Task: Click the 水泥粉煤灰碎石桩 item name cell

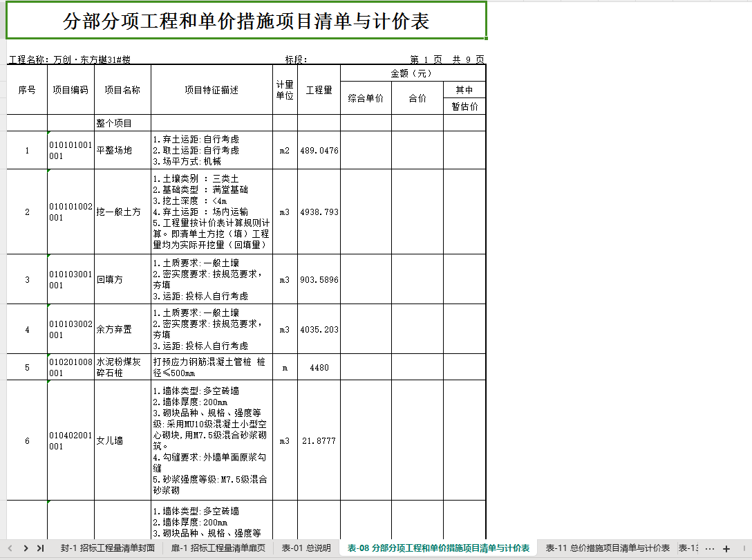Action: click(123, 367)
